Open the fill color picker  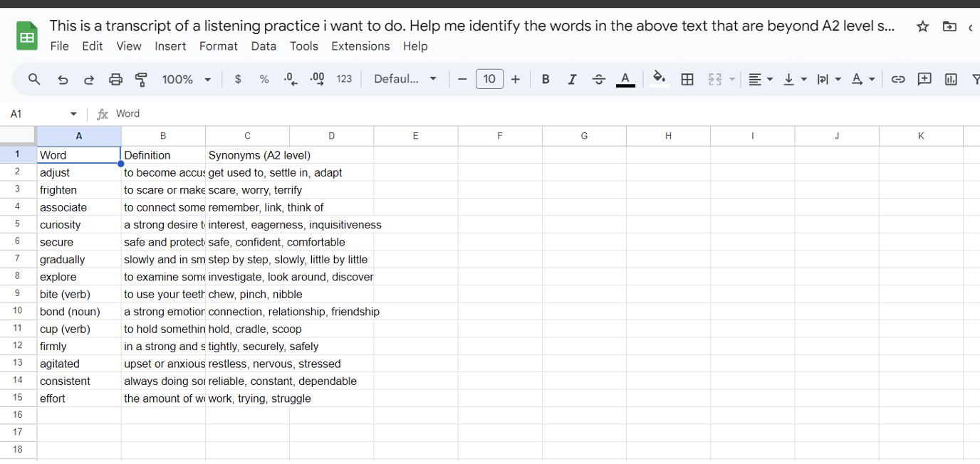coord(660,79)
